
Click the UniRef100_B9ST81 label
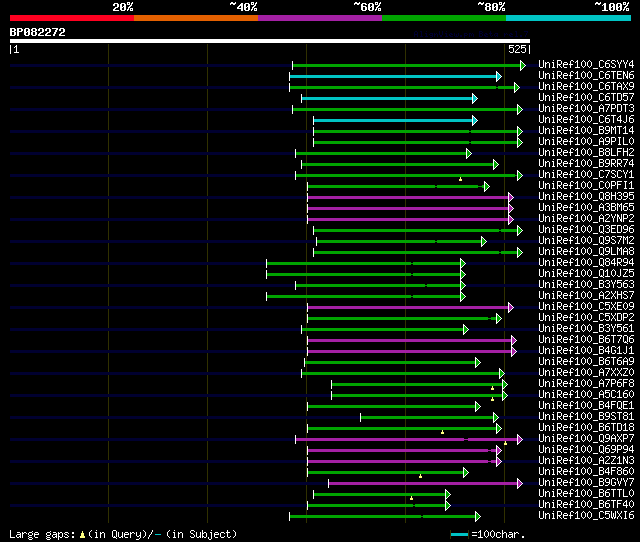point(586,417)
